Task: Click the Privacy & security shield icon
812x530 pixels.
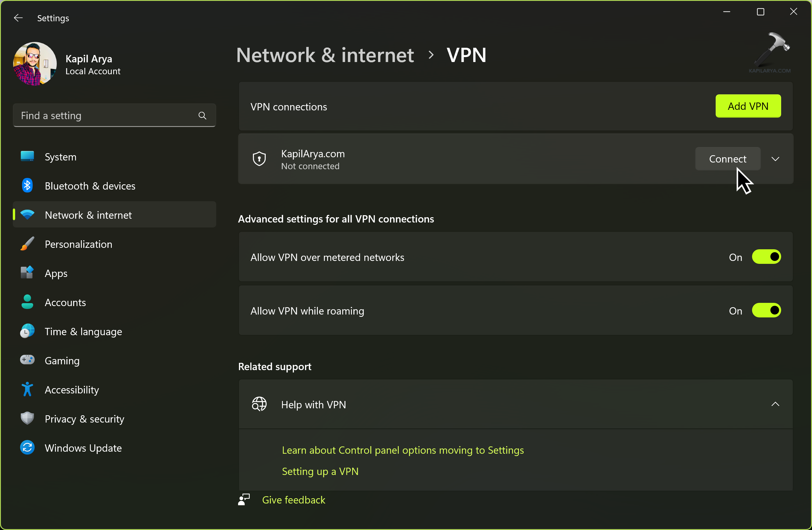Action: click(27, 419)
